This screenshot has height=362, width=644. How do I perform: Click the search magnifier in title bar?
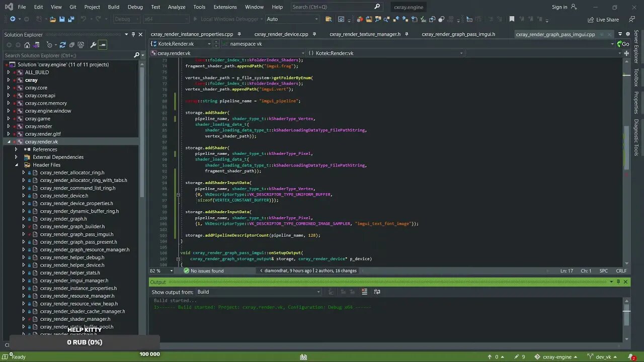coord(377,7)
